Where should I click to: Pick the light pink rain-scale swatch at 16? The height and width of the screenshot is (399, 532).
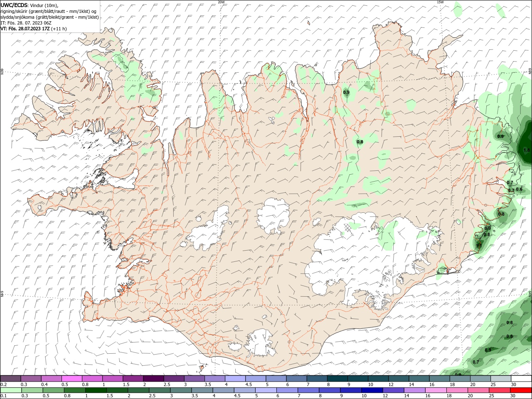(x=436, y=390)
